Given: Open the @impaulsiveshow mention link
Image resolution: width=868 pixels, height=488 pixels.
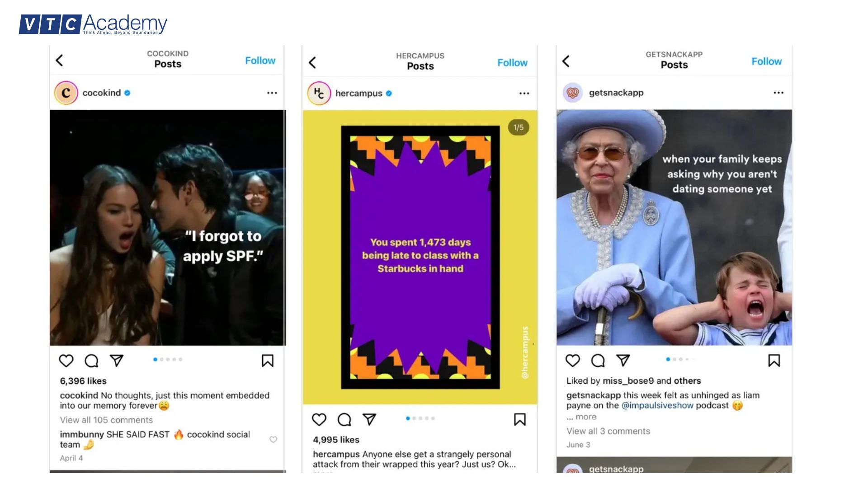Looking at the screenshot, I should click(657, 405).
